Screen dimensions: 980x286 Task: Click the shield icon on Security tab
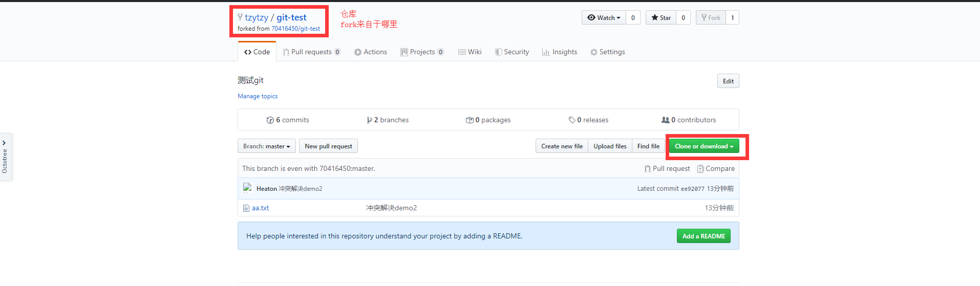(498, 52)
